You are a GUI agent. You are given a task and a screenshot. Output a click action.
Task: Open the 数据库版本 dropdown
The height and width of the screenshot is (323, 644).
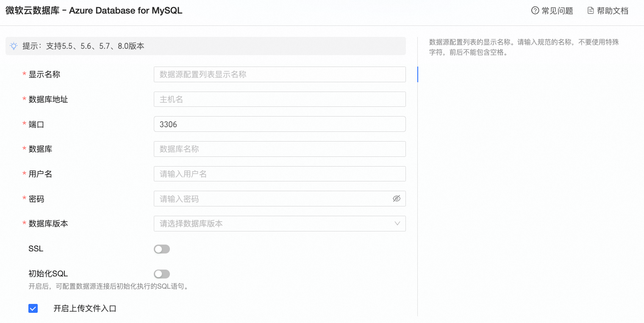click(280, 223)
